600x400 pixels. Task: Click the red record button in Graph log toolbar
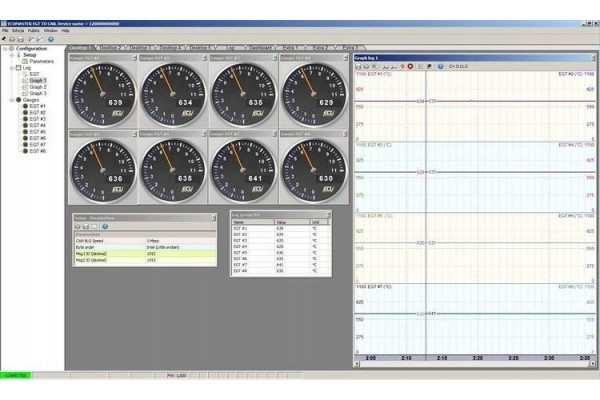click(410, 66)
